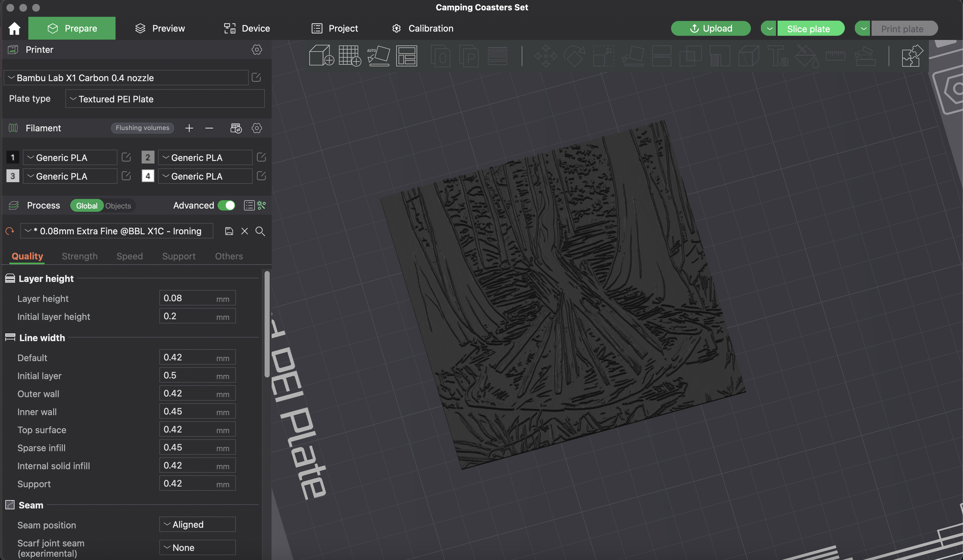Arrange all objects on plate
The height and width of the screenshot is (560, 963).
pos(407,55)
